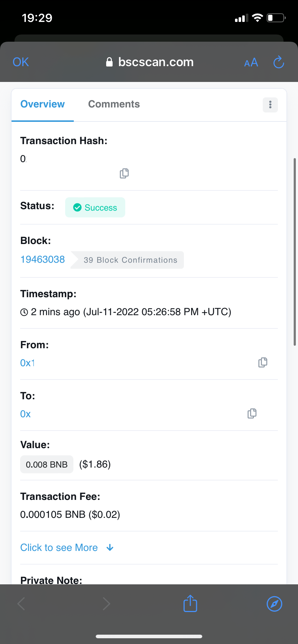The width and height of the screenshot is (298, 644).
Task: Open the To address link
Action: 26,414
